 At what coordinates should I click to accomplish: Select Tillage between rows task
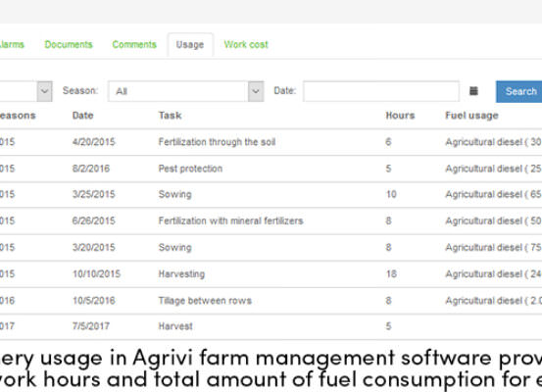pos(205,301)
